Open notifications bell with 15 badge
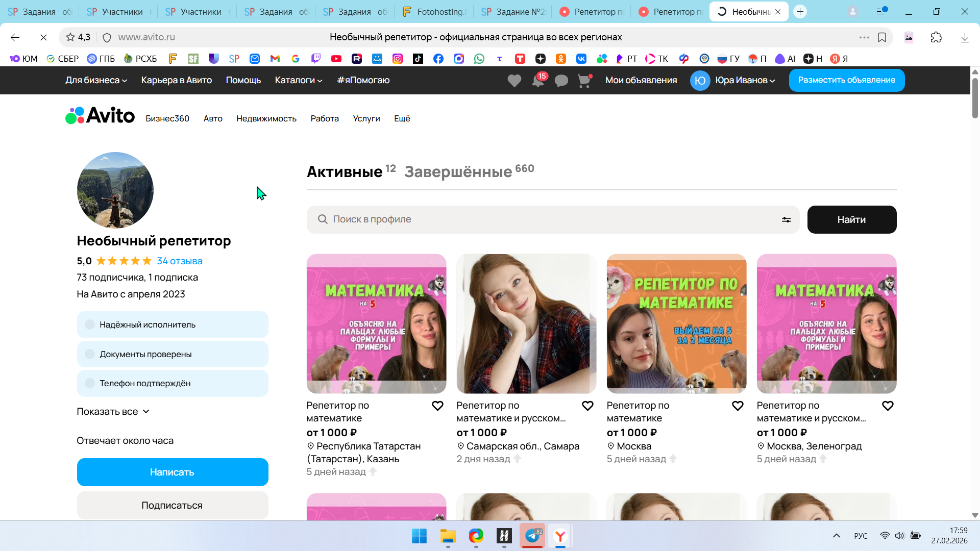Image resolution: width=980 pixels, height=551 pixels. click(x=538, y=81)
